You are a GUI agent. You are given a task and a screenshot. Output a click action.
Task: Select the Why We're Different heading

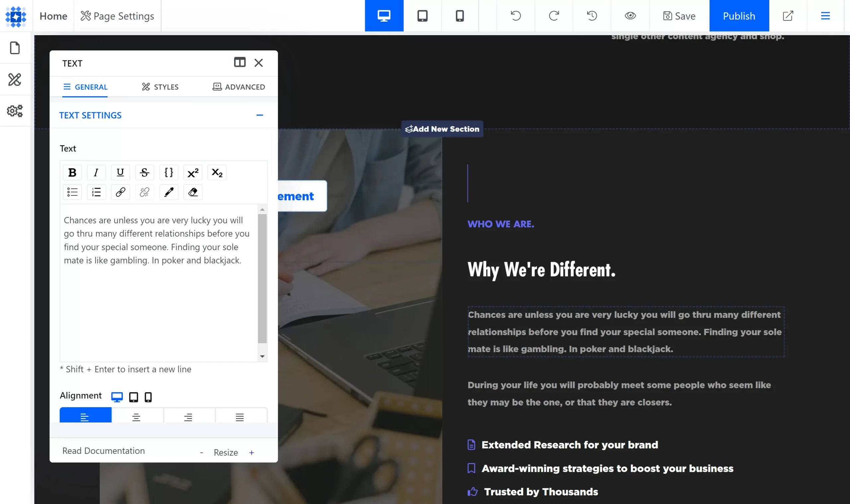pos(542,270)
